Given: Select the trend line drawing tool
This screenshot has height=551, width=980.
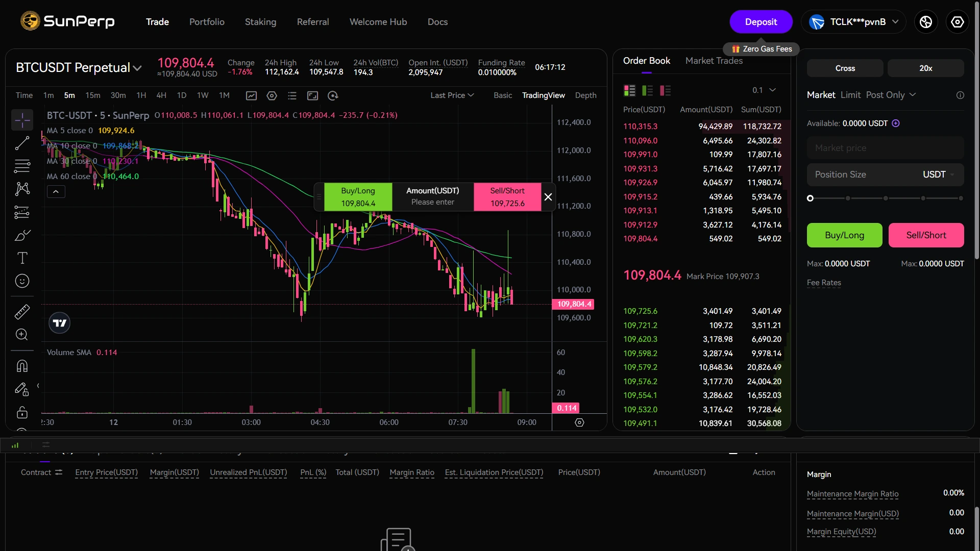Looking at the screenshot, I should [22, 143].
